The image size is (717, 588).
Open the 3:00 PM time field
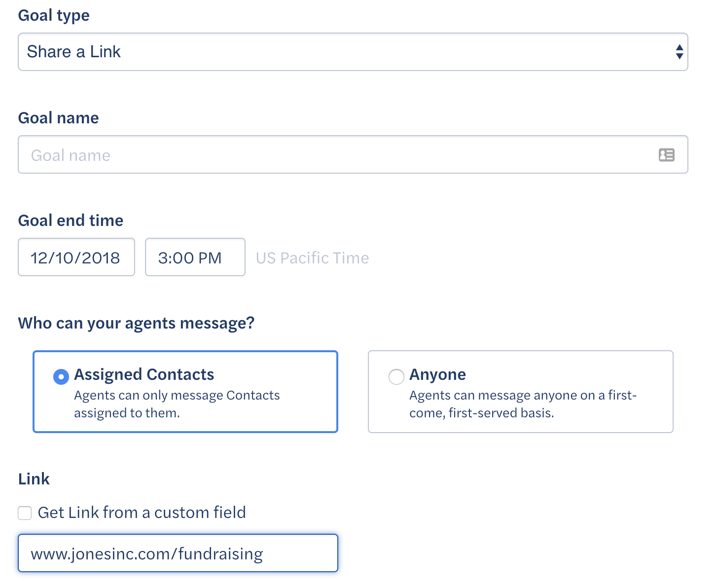[195, 257]
